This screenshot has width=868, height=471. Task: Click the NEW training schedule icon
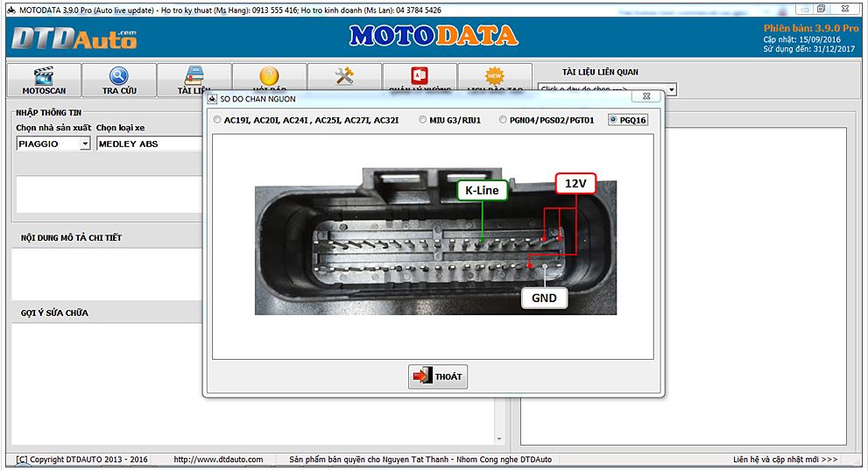494,76
